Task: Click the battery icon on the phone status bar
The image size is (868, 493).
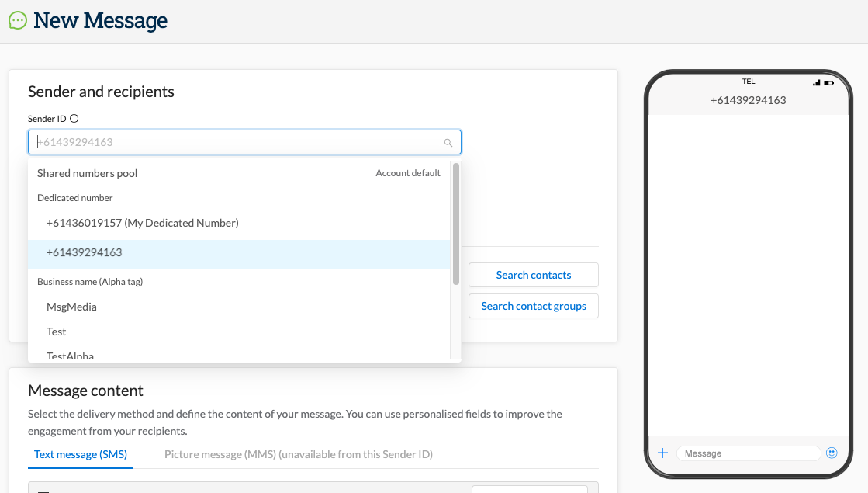Action: coord(826,81)
